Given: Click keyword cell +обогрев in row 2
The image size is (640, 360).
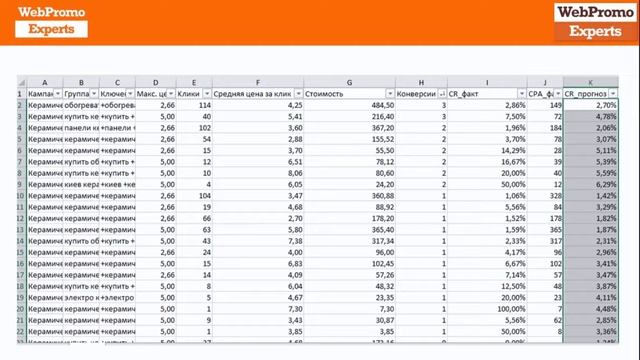Looking at the screenshot, I should 117,105.
